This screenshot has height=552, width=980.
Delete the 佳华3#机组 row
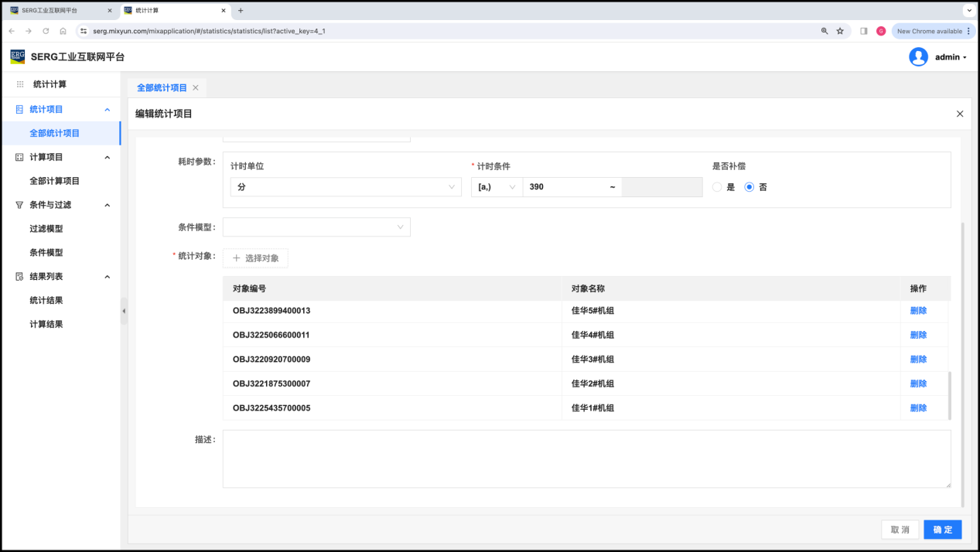point(918,359)
